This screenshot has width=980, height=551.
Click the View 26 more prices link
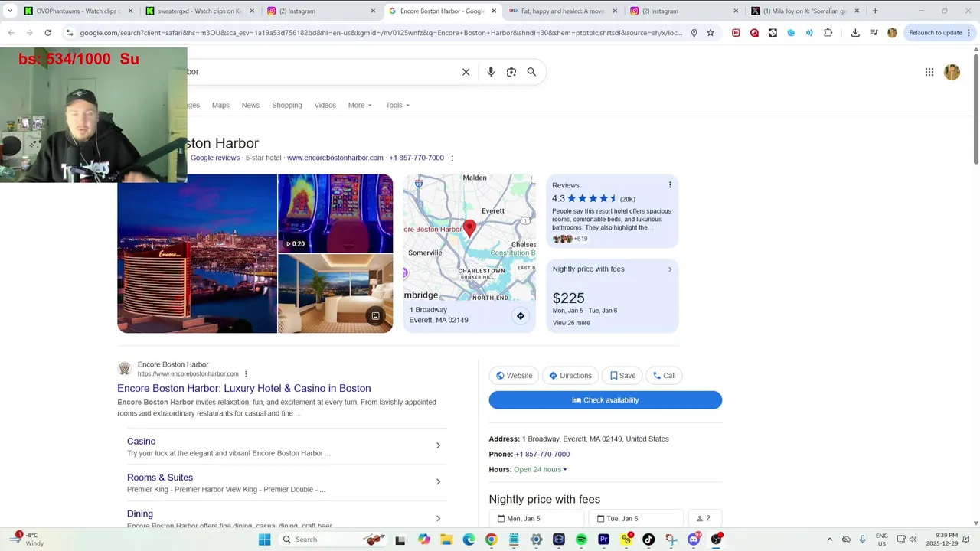(571, 323)
